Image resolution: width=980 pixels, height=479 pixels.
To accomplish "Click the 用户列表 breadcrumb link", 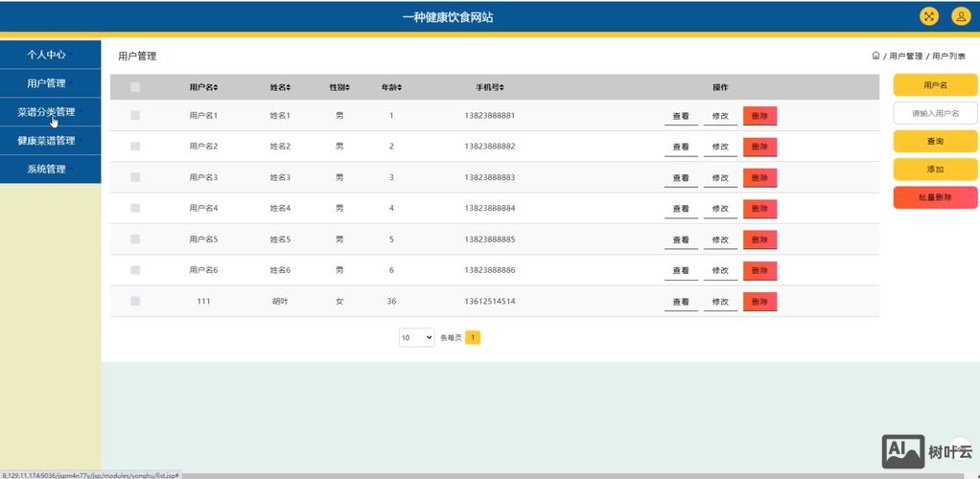I will (x=948, y=57).
